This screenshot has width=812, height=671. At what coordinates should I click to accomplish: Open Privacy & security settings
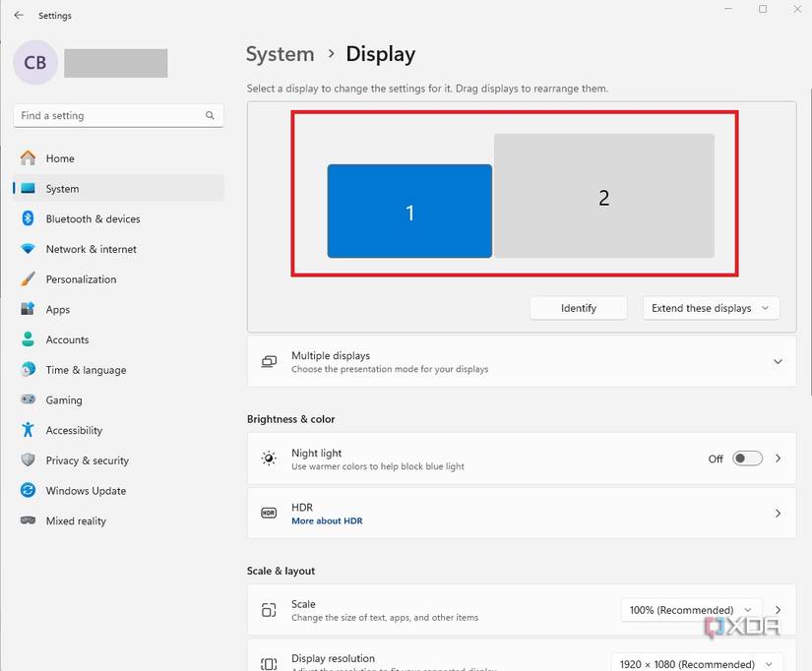click(x=119, y=459)
